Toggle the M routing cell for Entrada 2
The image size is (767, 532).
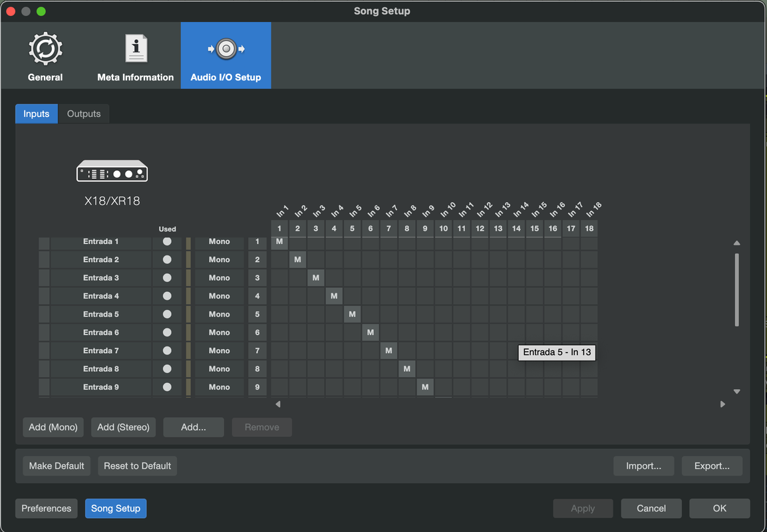click(x=297, y=259)
